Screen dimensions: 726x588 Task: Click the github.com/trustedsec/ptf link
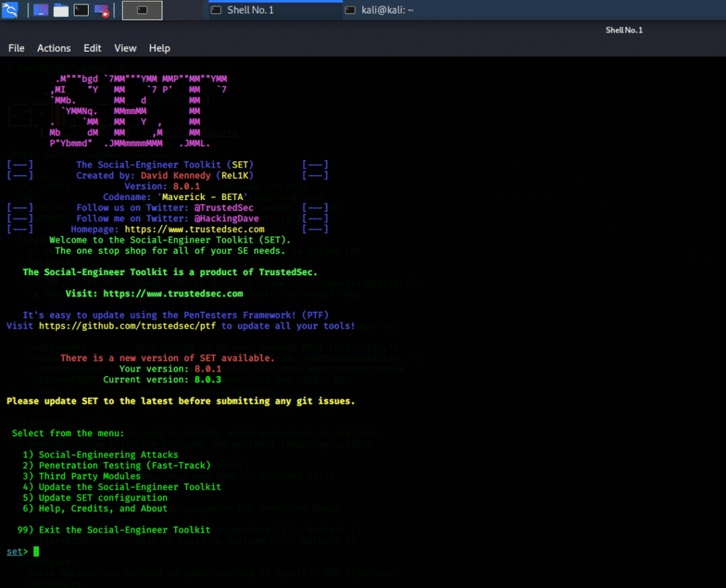click(130, 326)
